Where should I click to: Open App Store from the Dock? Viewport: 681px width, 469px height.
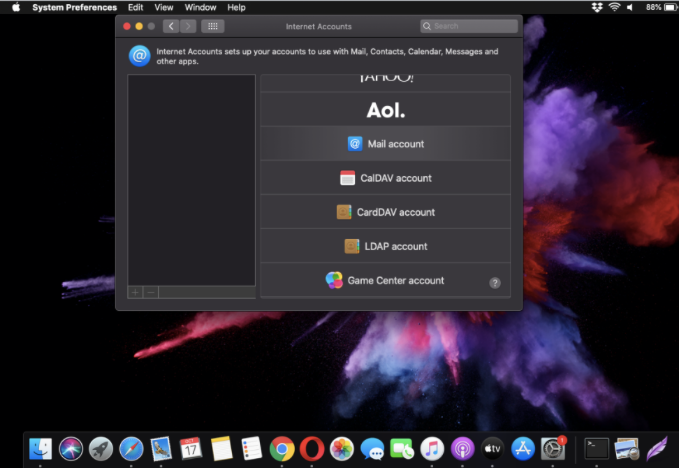click(523, 449)
